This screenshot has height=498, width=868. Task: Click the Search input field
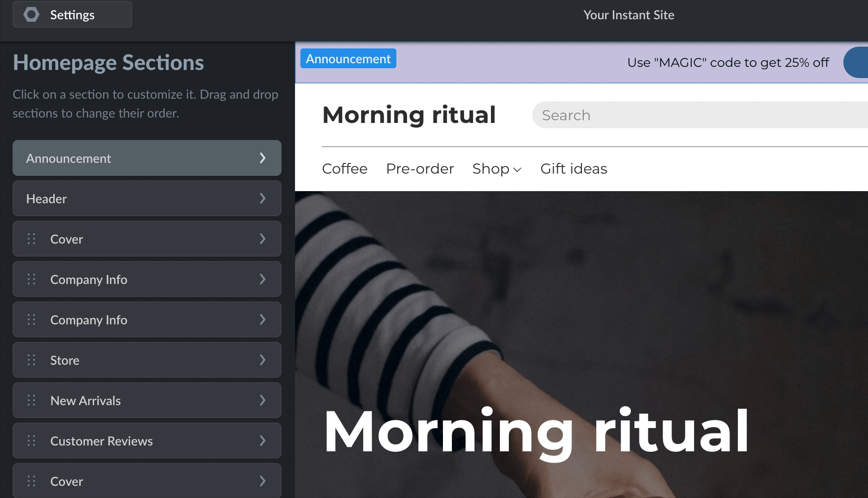coord(700,115)
